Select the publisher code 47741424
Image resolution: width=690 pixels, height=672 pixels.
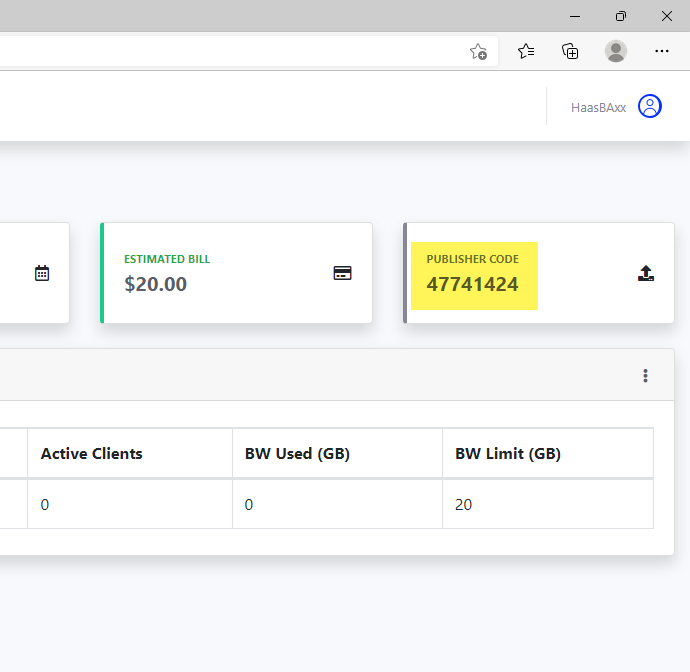click(x=472, y=284)
